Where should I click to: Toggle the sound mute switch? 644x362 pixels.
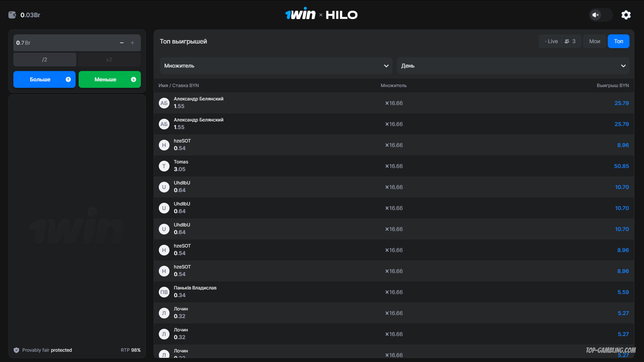(601, 15)
